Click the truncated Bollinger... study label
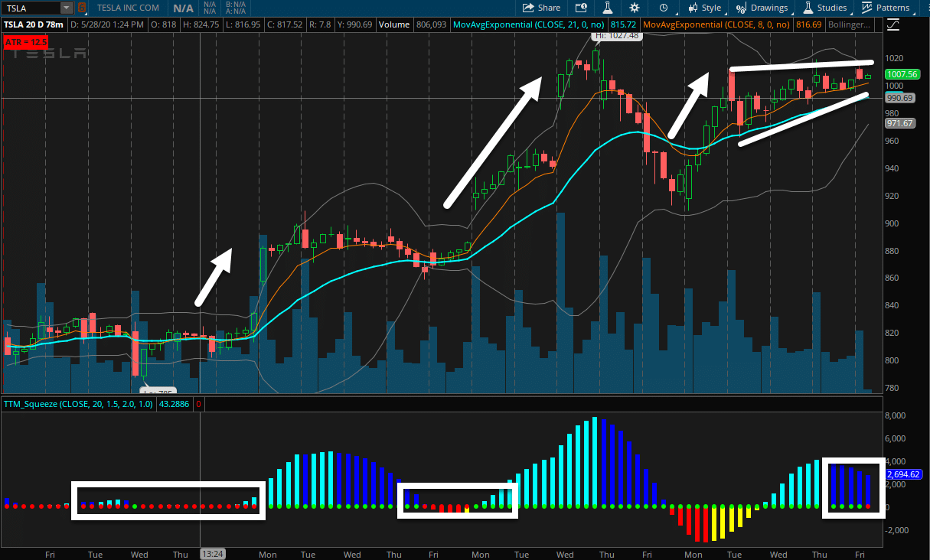Viewport: 930px width, 560px height. pyautogui.click(x=849, y=24)
